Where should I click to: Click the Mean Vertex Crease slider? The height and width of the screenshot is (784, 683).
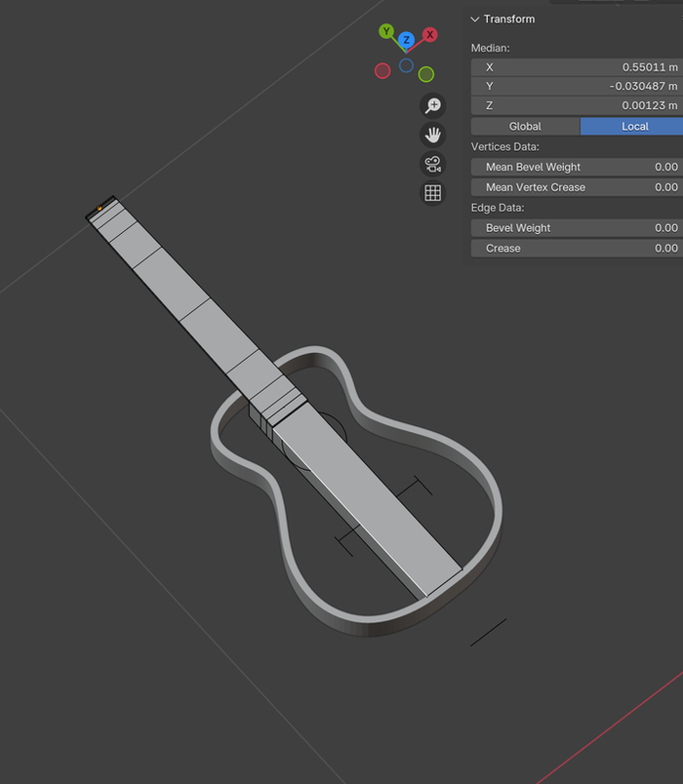click(576, 187)
